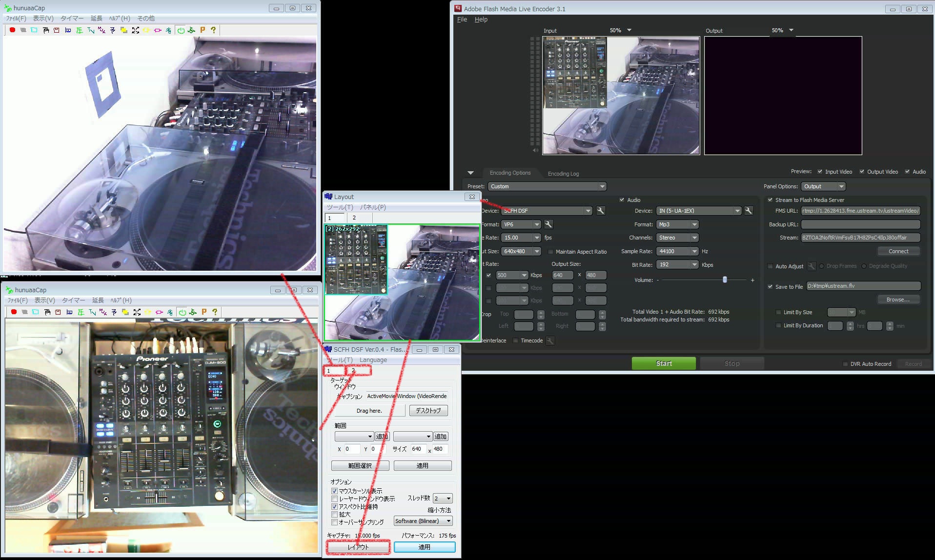This screenshot has width=935, height=560.
Task: Toggle マウスカーソル表示 checkbox in SCFH DSF
Action: [x=334, y=491]
